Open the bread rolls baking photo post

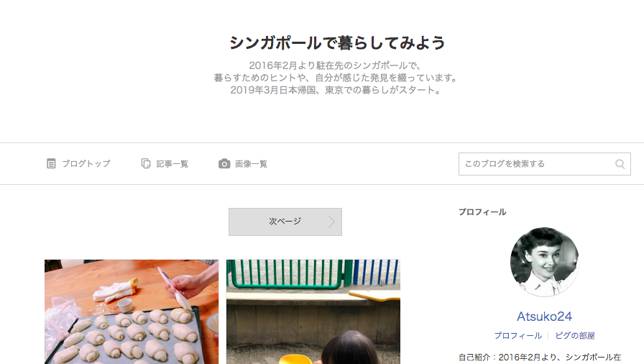132,311
